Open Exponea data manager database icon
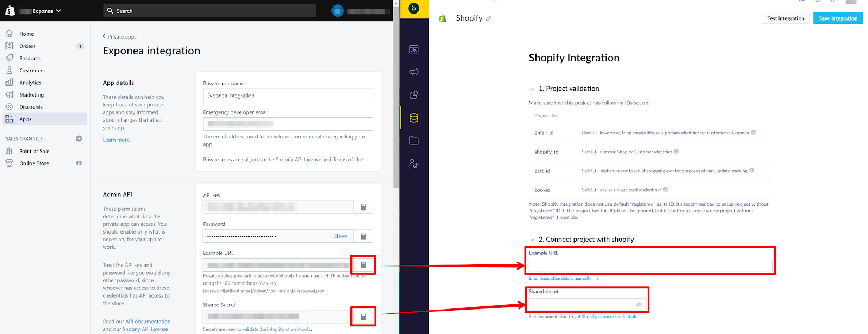868x334 pixels. point(414,118)
